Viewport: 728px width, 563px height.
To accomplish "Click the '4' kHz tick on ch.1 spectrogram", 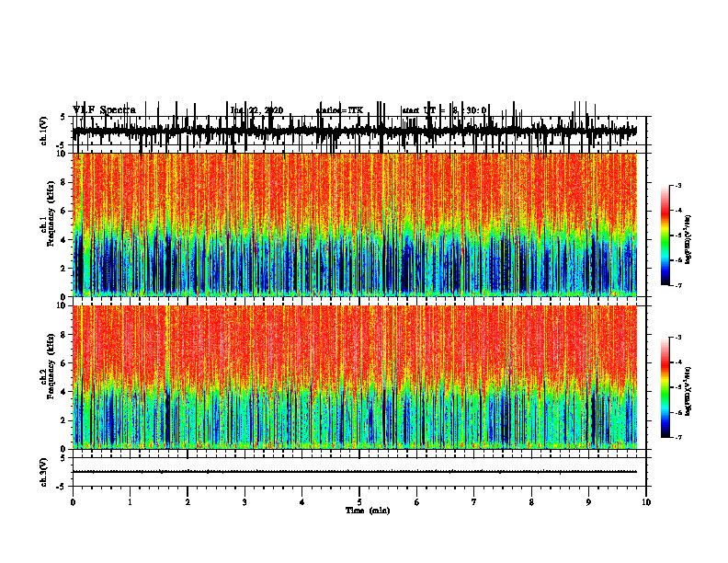I will point(64,240).
